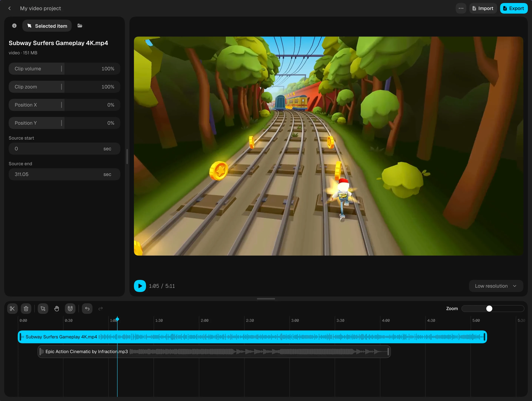Screen dimensions: 532x401
Task: Select the Subway Surfers Gameplay 4K.mp4 timeline clip
Action: (252, 337)
